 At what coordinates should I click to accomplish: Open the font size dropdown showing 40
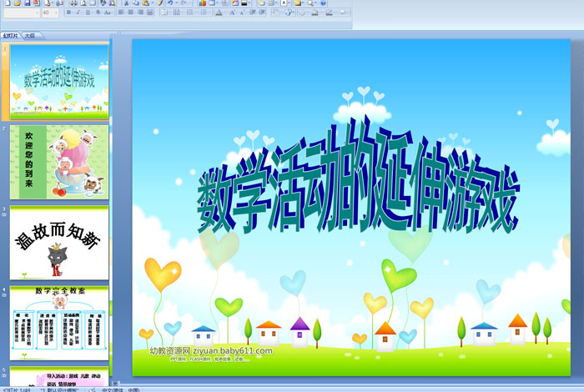(x=50, y=13)
